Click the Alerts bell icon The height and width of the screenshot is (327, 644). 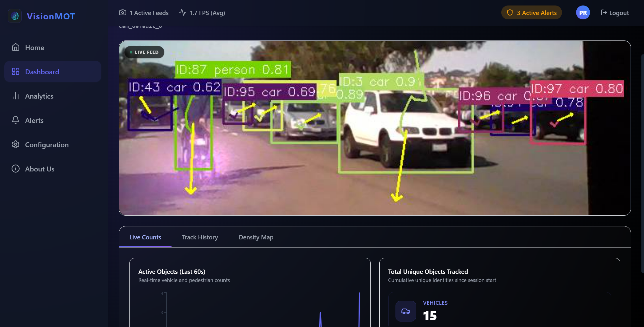[x=16, y=120]
